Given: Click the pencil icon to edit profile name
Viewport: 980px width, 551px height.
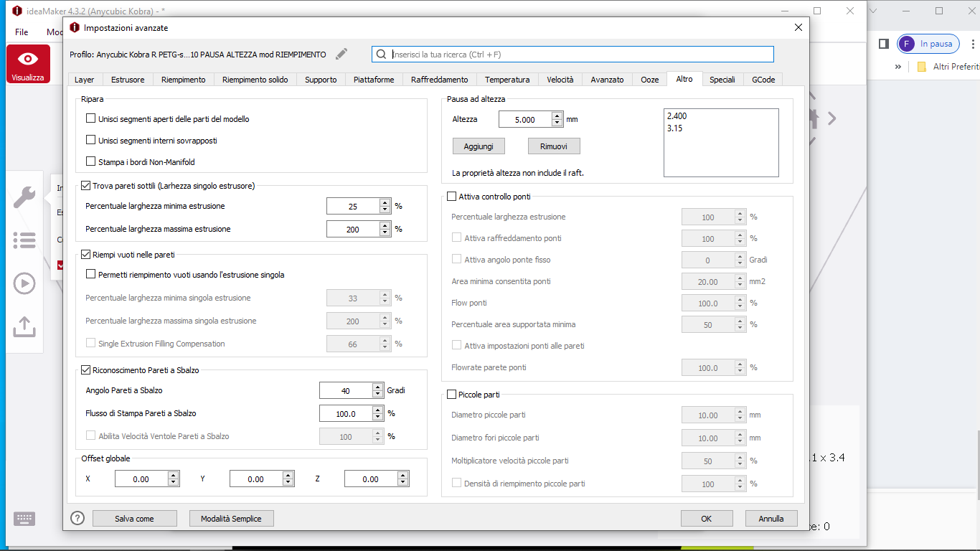Looking at the screenshot, I should 341,55.
